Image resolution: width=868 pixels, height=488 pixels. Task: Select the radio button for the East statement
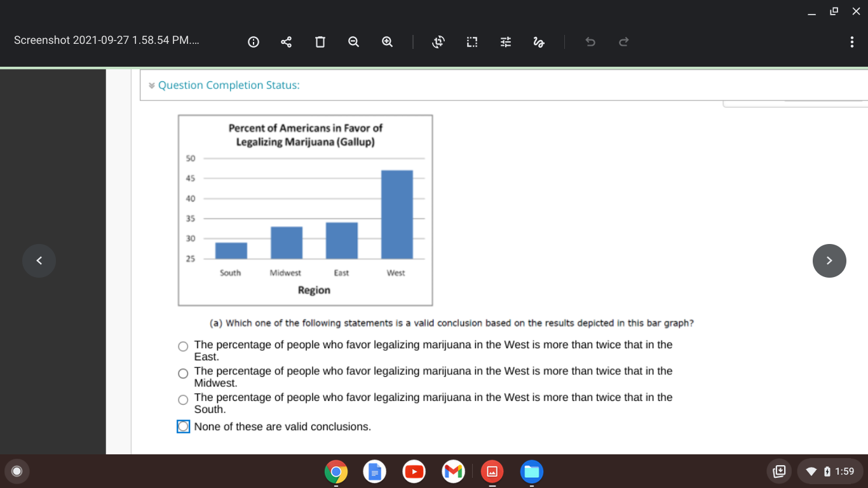pos(182,346)
